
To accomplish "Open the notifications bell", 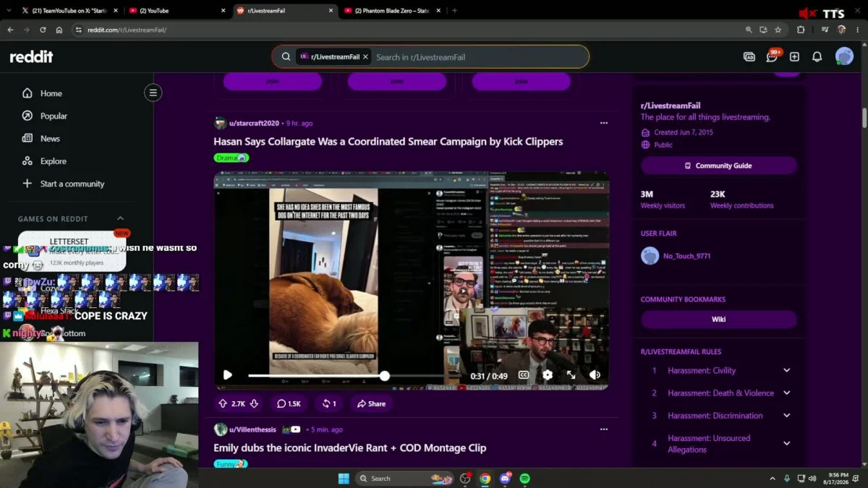I will 817,56.
